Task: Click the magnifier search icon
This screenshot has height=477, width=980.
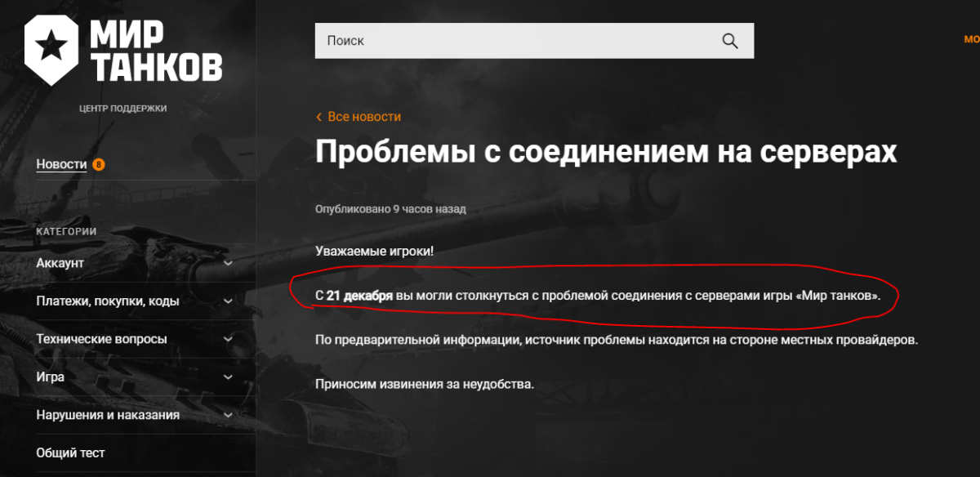Action: (729, 41)
